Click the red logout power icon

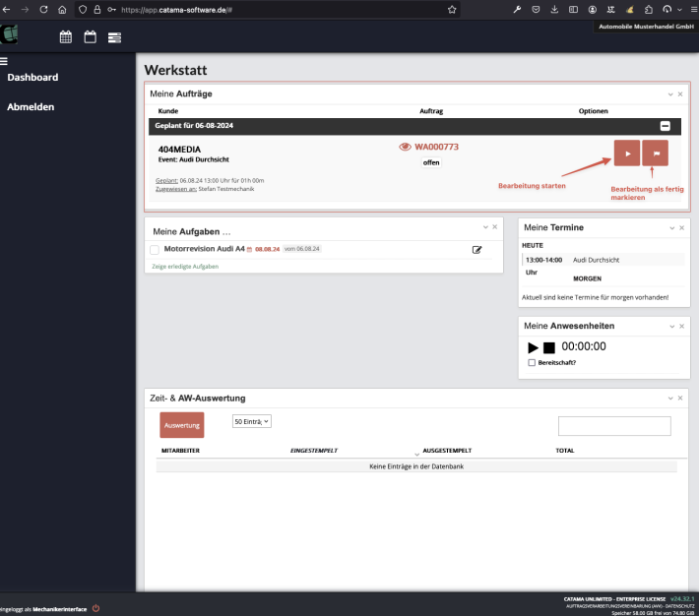point(95,608)
